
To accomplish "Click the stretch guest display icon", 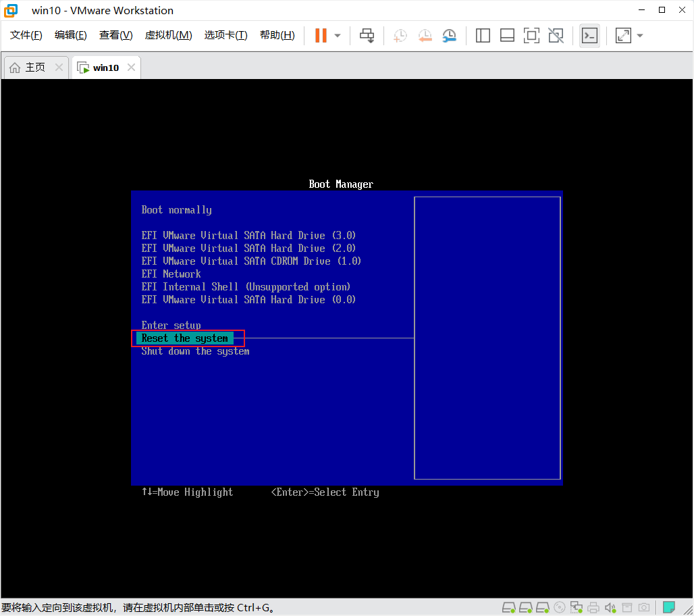I will pyautogui.click(x=623, y=35).
